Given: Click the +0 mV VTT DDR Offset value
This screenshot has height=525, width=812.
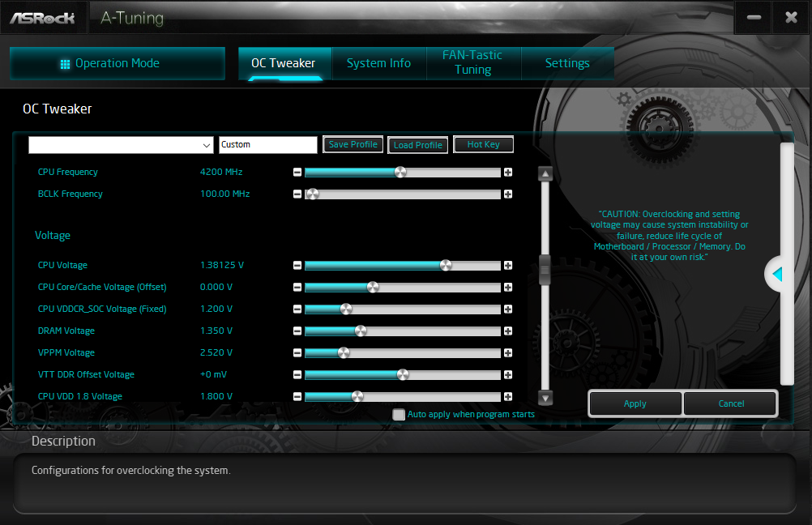Looking at the screenshot, I should (213, 374).
